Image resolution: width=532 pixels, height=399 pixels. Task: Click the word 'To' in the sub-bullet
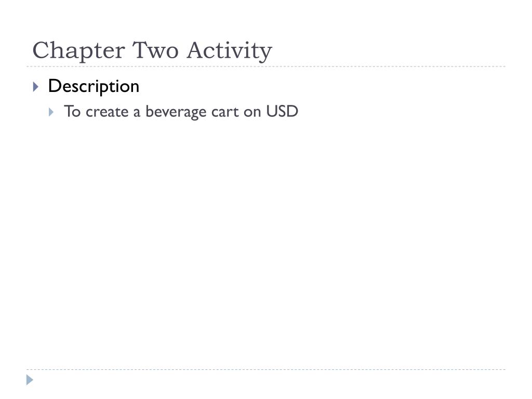click(72, 111)
